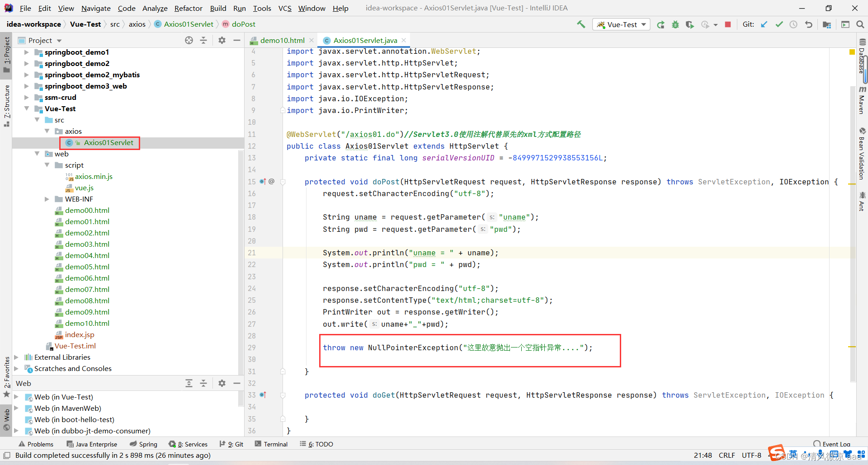The image size is (868, 465).
Task: Open the Services tool window
Action: [188, 444]
